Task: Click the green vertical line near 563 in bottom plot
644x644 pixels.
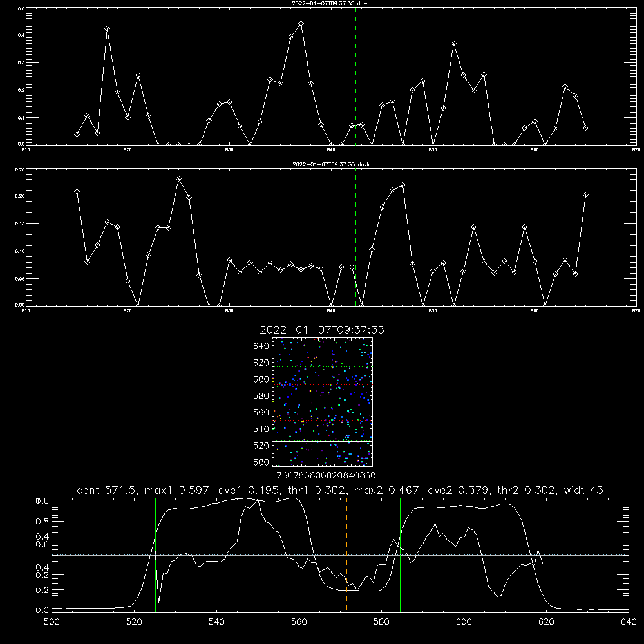Action: coord(310,554)
